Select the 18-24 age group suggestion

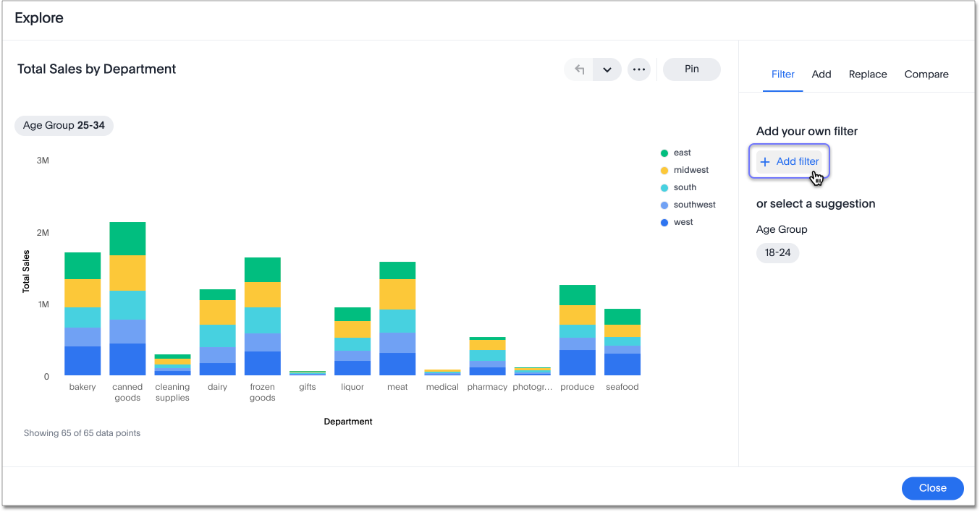(x=777, y=253)
